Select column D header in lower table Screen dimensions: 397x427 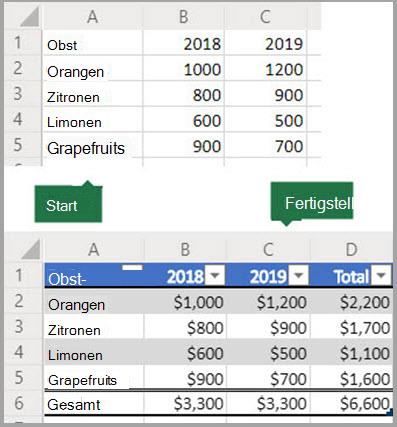tap(351, 249)
